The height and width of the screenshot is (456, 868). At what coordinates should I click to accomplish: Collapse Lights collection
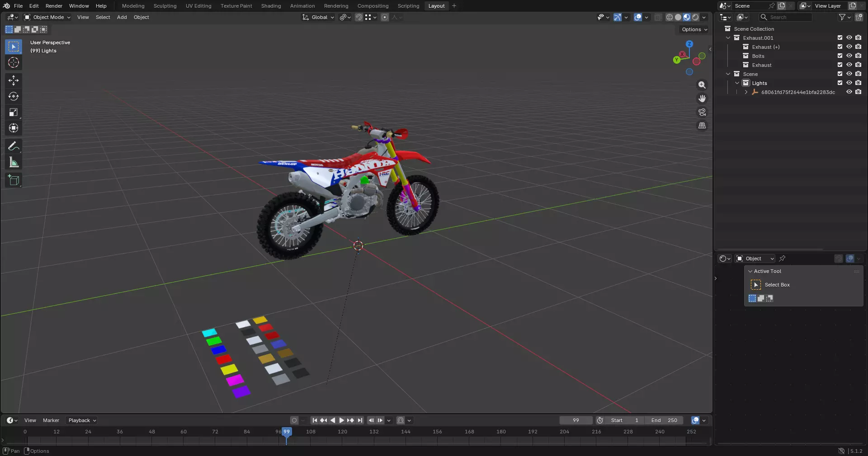[x=737, y=83]
